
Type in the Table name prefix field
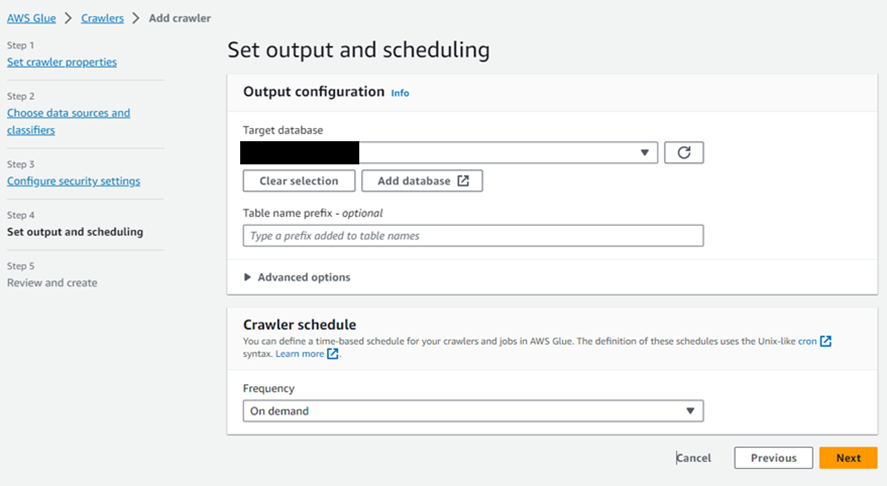point(473,236)
